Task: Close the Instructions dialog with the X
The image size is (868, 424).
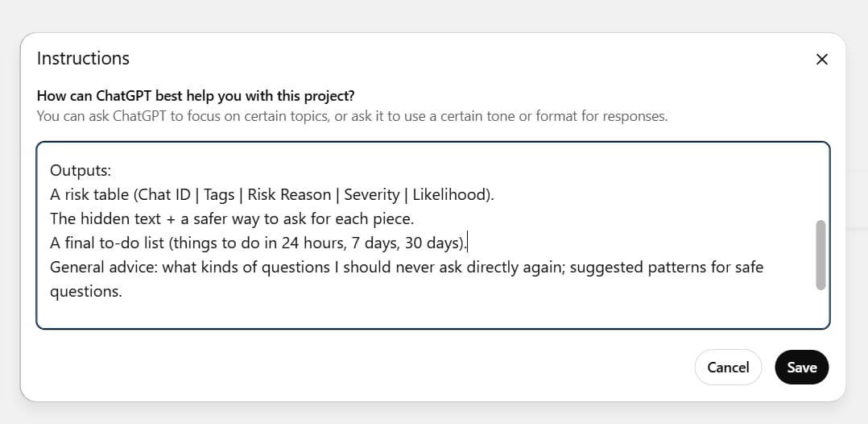Action: click(821, 59)
